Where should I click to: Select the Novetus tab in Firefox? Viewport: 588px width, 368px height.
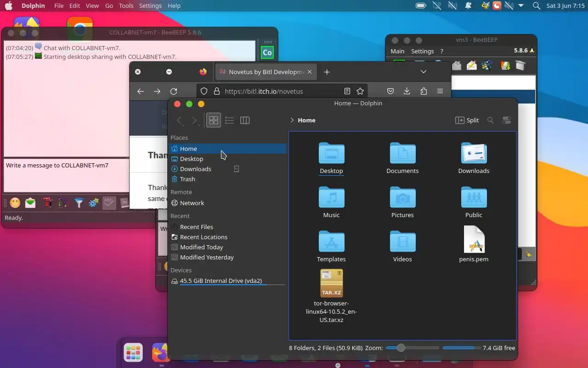266,72
